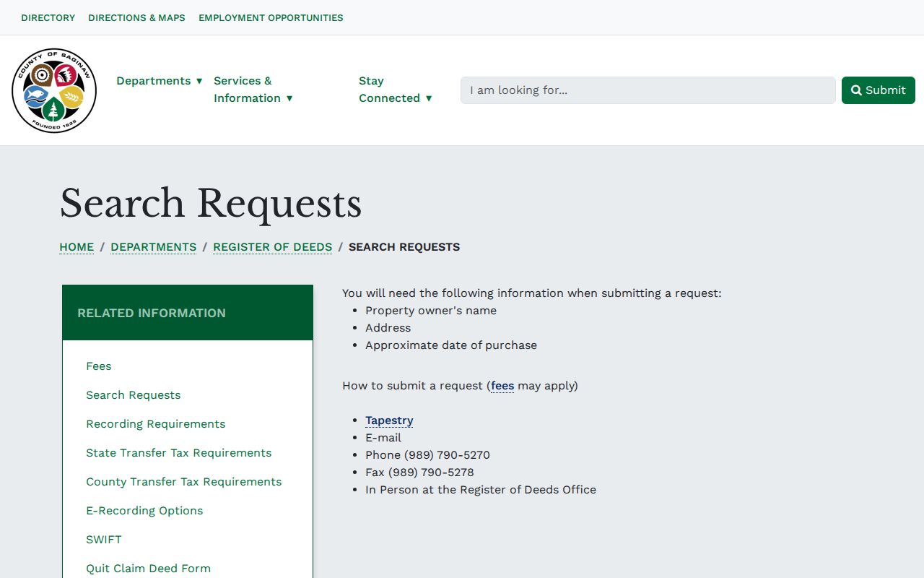
Task: Click the 'Approximate date of purchase' item
Action: point(451,345)
